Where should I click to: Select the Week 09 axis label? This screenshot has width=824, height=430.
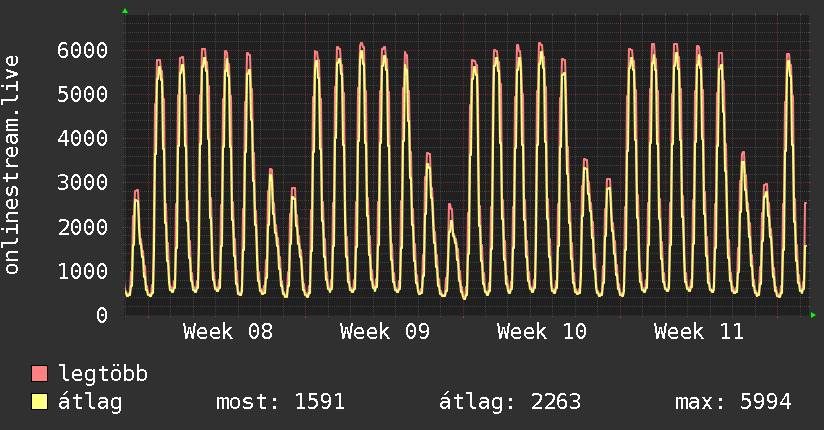coord(385,332)
